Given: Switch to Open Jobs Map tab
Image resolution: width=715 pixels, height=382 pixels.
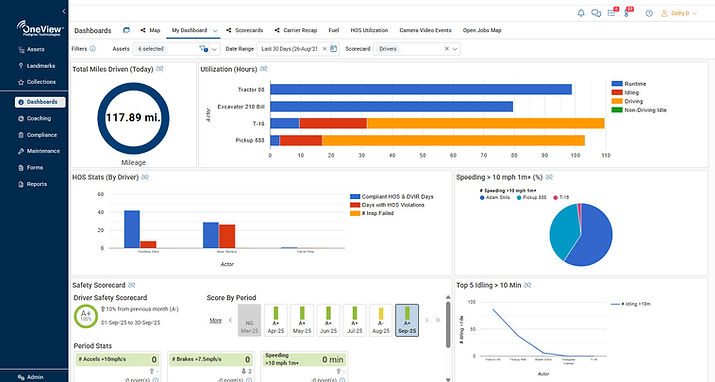Looking at the screenshot, I should (x=482, y=30).
